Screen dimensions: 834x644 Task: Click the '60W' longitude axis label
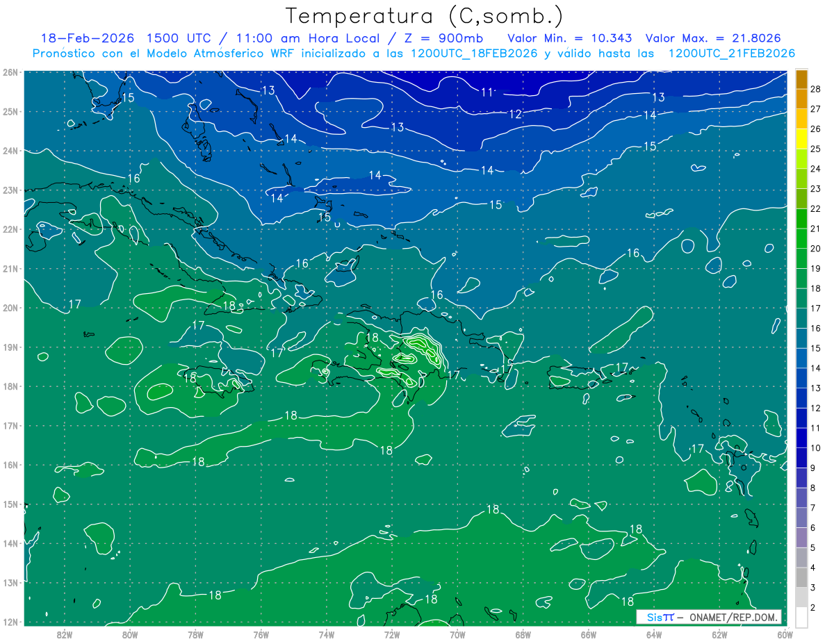click(x=785, y=634)
